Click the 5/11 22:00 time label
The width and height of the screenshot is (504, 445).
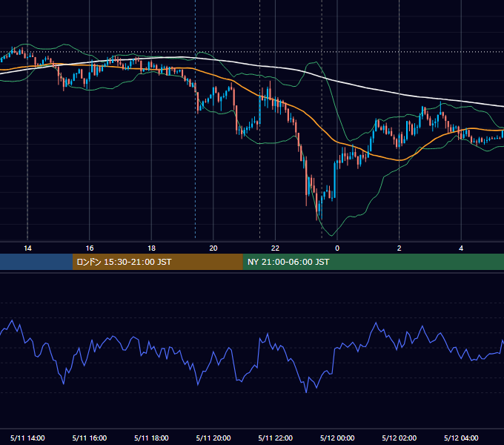click(x=276, y=438)
